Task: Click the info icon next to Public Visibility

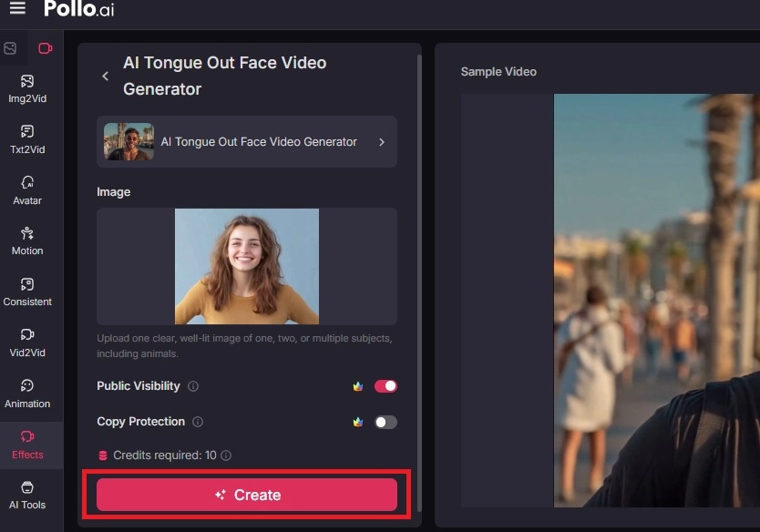Action: click(x=191, y=386)
